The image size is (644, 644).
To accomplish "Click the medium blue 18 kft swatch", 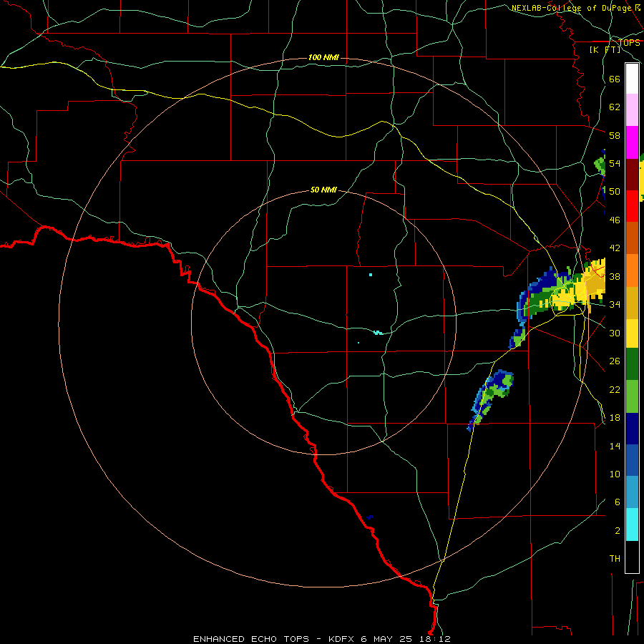I will pos(632,460).
